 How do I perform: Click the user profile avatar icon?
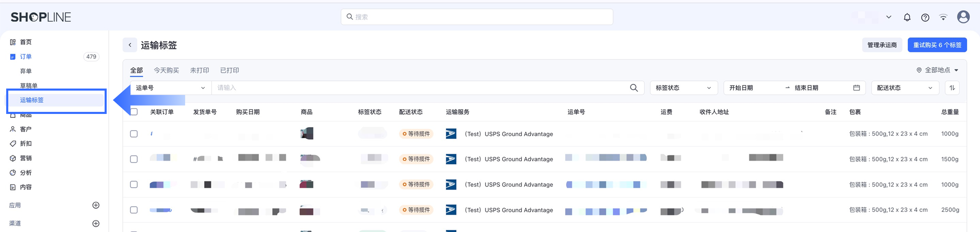pos(963,17)
